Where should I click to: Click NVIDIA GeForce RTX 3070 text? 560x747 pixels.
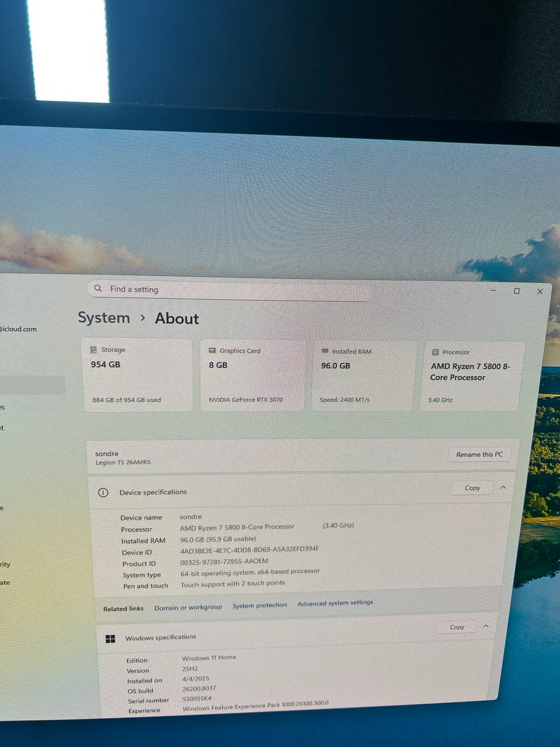pyautogui.click(x=246, y=400)
